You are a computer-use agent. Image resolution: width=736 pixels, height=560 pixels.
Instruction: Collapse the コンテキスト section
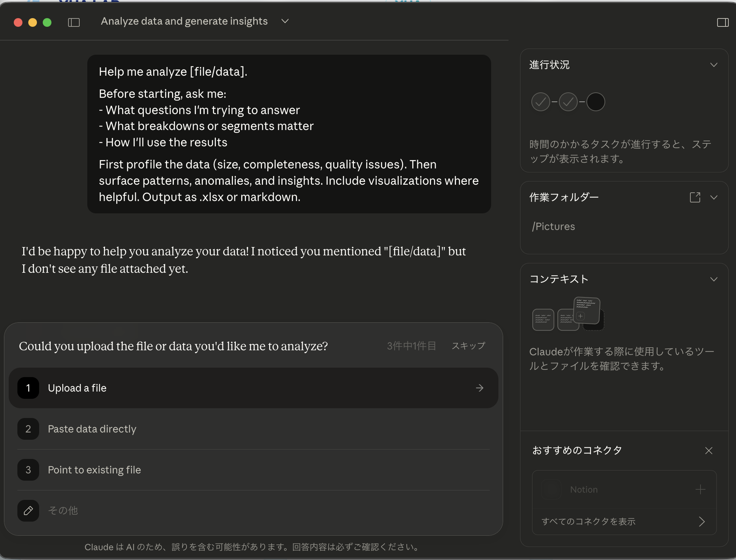714,279
